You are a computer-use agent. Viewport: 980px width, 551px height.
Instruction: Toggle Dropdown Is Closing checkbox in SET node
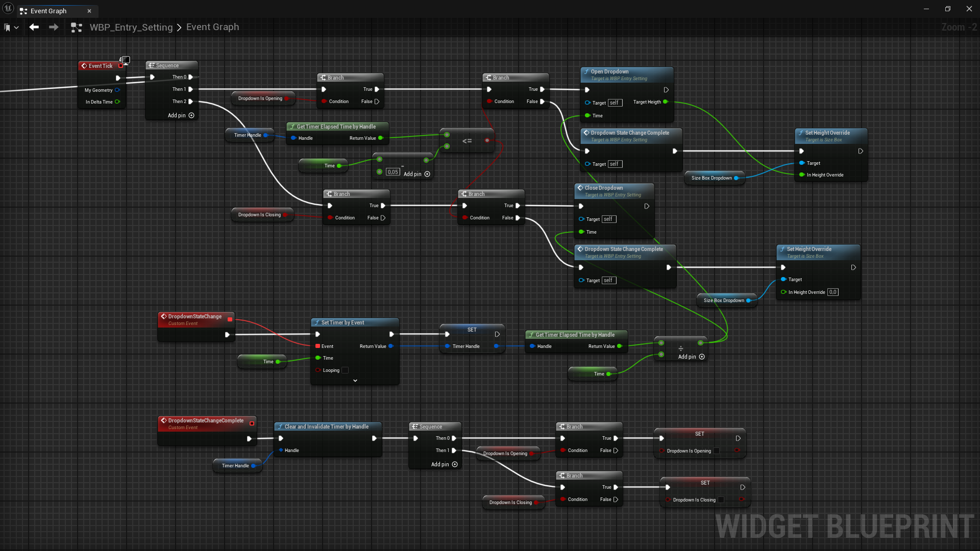[721, 500]
